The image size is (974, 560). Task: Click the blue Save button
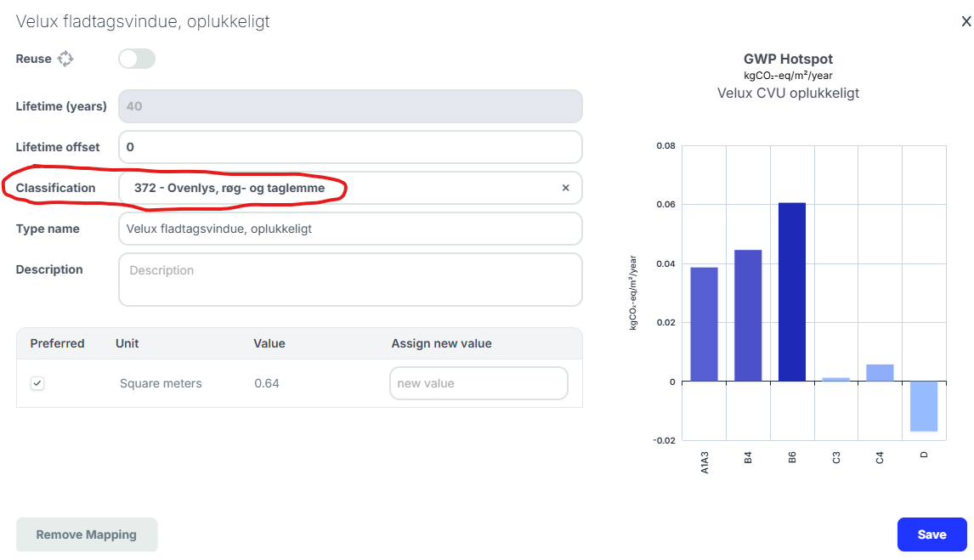(x=932, y=535)
